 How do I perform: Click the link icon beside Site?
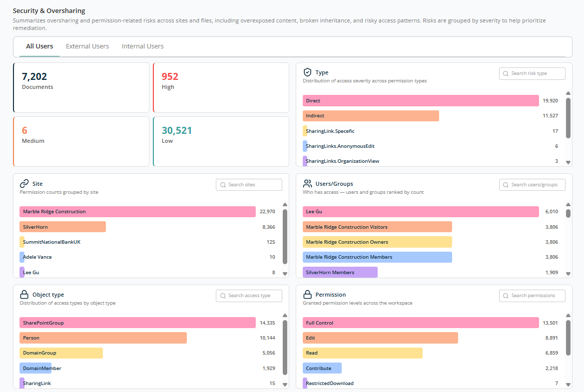pos(24,184)
